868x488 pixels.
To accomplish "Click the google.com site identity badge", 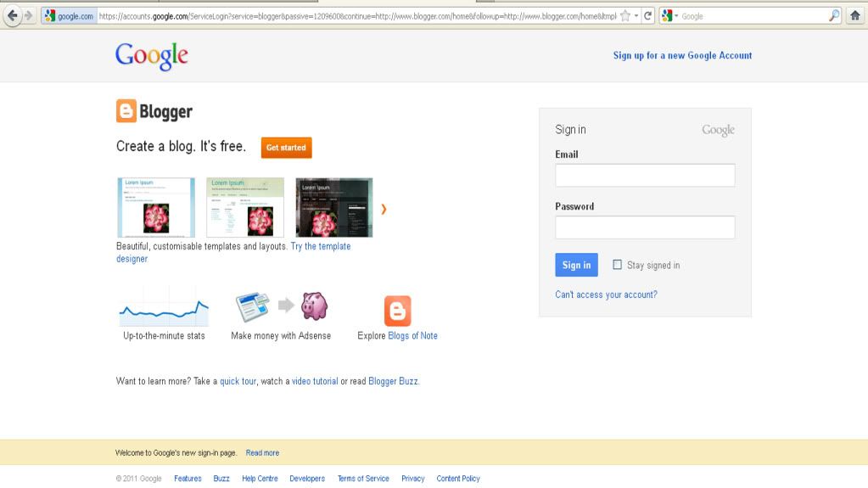I will click(70, 16).
